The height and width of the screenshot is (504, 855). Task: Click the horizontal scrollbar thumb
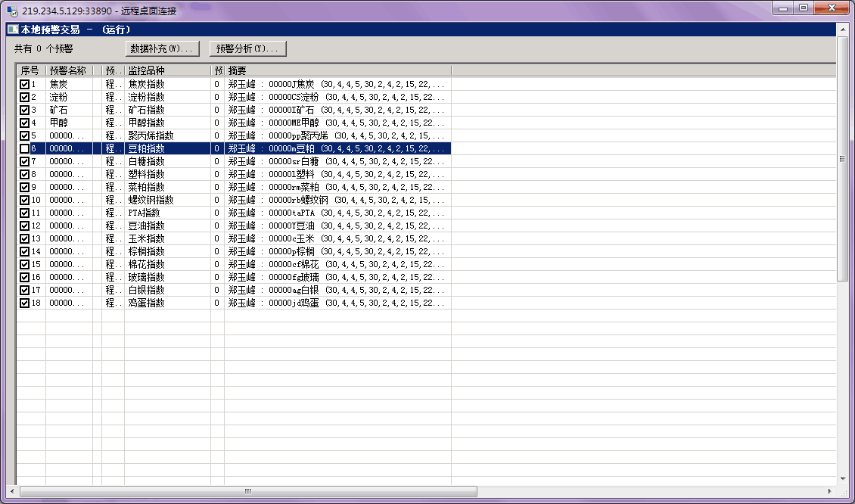click(x=247, y=491)
